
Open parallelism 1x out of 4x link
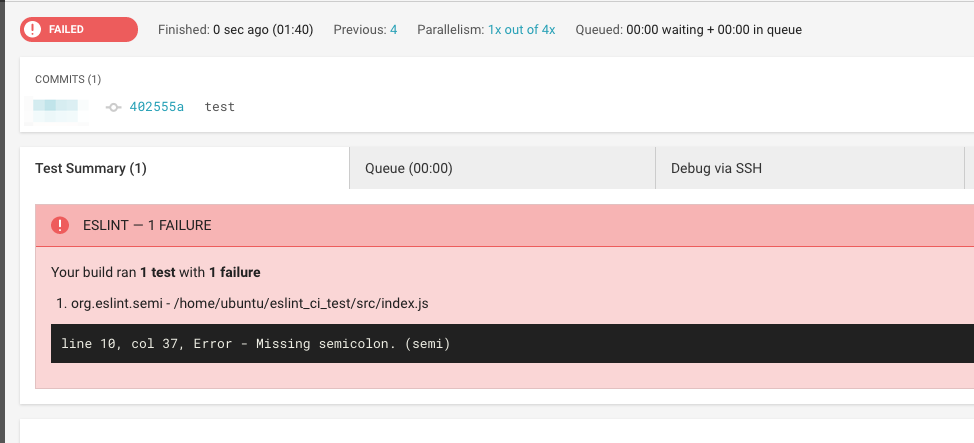521,29
